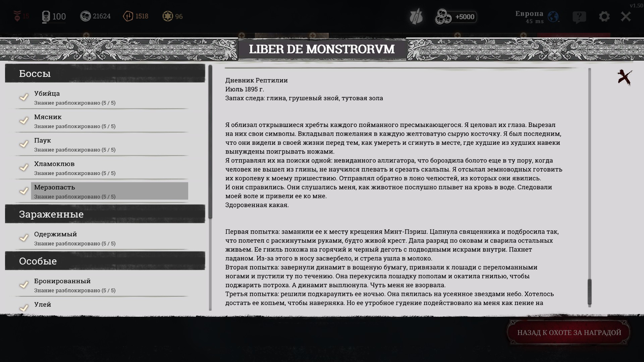
Task: Toggle the checkmark next to Убийца
Action: click(x=24, y=97)
